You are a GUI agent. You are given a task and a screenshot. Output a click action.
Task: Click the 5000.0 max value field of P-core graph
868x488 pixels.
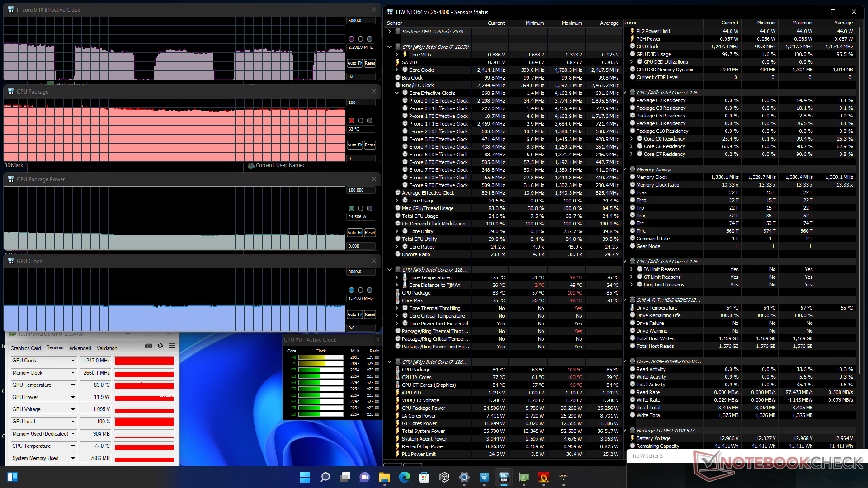point(360,21)
